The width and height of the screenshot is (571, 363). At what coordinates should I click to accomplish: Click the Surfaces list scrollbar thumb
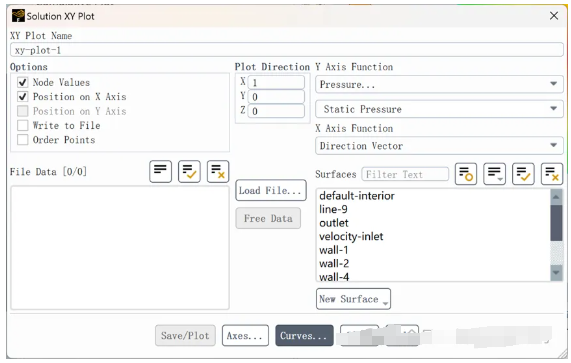pos(556,223)
